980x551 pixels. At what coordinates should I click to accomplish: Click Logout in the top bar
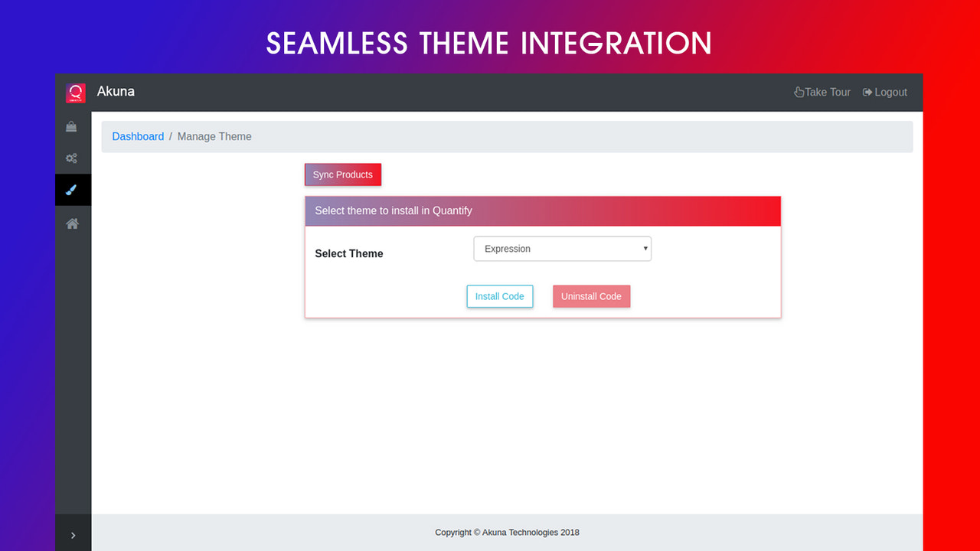pyautogui.click(x=890, y=92)
